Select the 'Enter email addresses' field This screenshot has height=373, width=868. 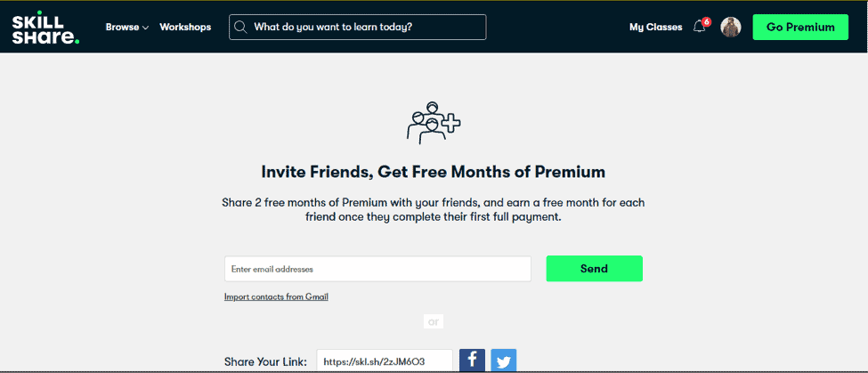point(377,269)
